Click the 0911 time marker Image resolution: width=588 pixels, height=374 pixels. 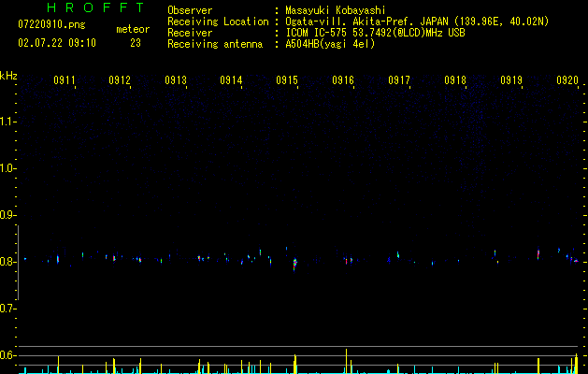65,79
